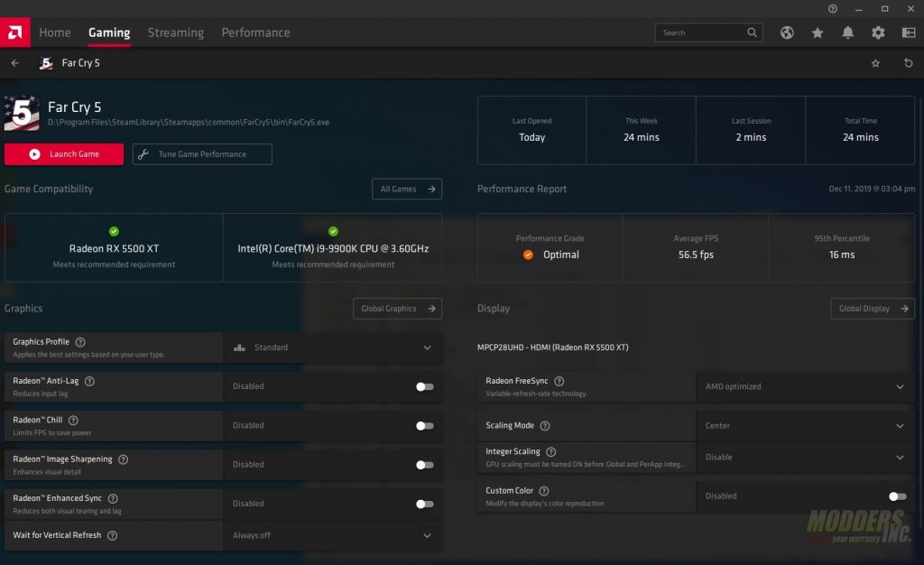
Task: Click Tune Game Performance button
Action: [202, 153]
